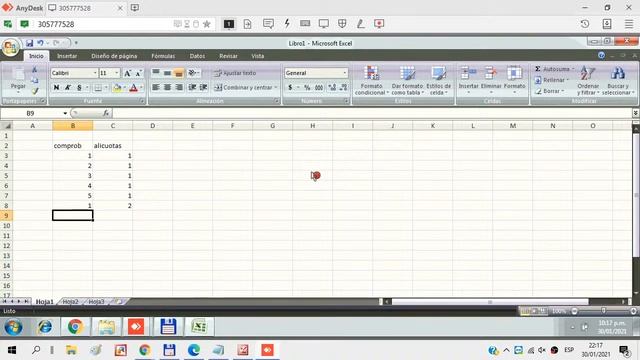Viewport: 640px width, 360px height.
Task: Click the insert function fx icon
Action: 106,113
